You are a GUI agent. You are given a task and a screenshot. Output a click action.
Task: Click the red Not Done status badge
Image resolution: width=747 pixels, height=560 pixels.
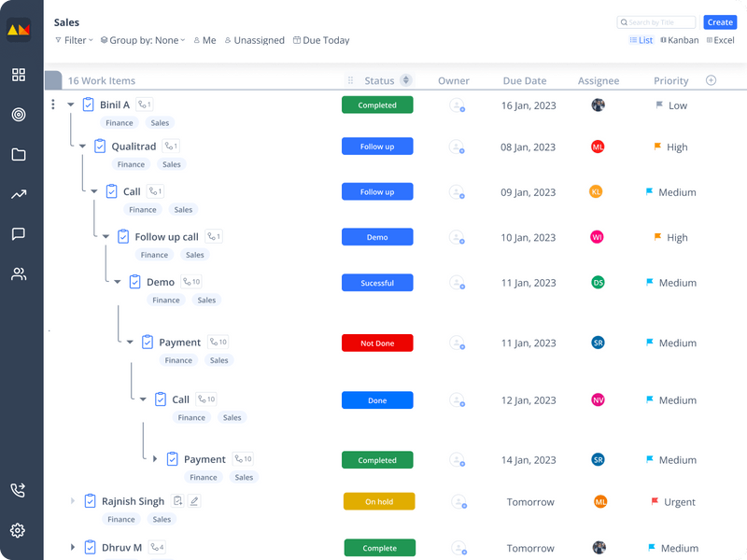pyautogui.click(x=377, y=343)
